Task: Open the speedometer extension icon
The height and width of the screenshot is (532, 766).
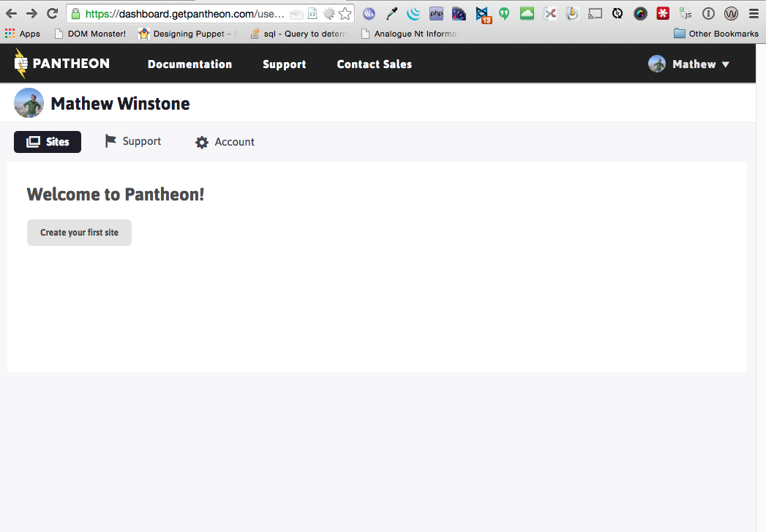Action: 459,14
